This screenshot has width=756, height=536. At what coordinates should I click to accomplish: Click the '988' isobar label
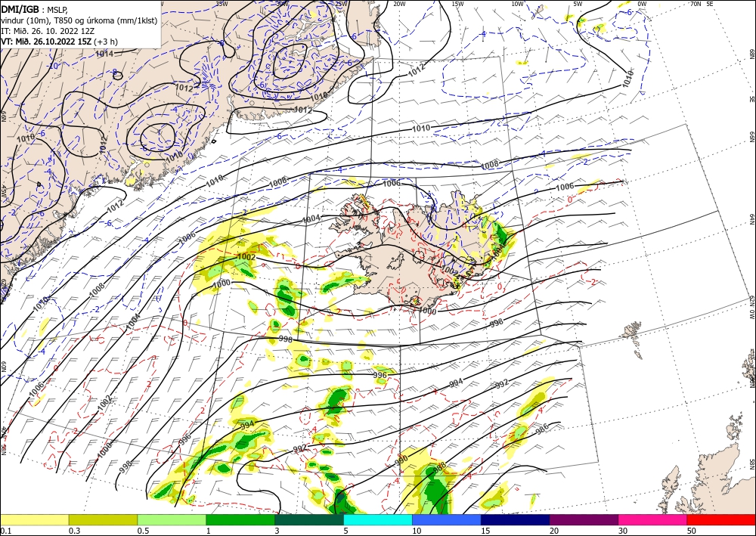click(439, 467)
